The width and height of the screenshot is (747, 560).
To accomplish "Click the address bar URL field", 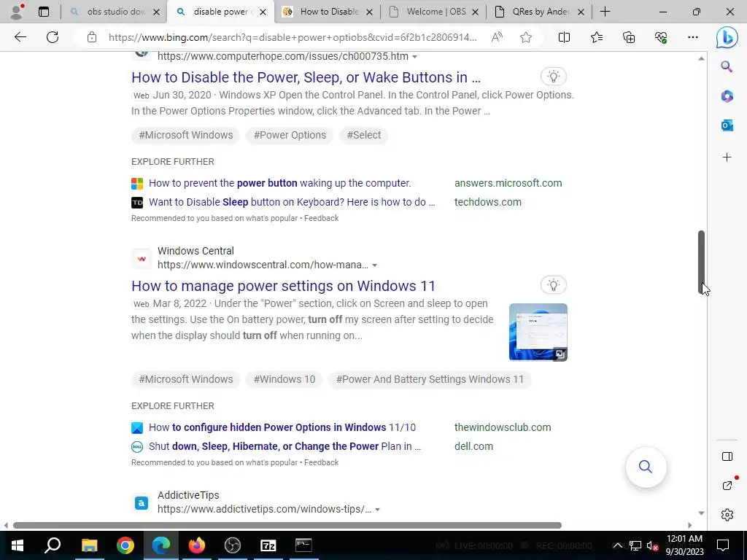I will (292, 37).
